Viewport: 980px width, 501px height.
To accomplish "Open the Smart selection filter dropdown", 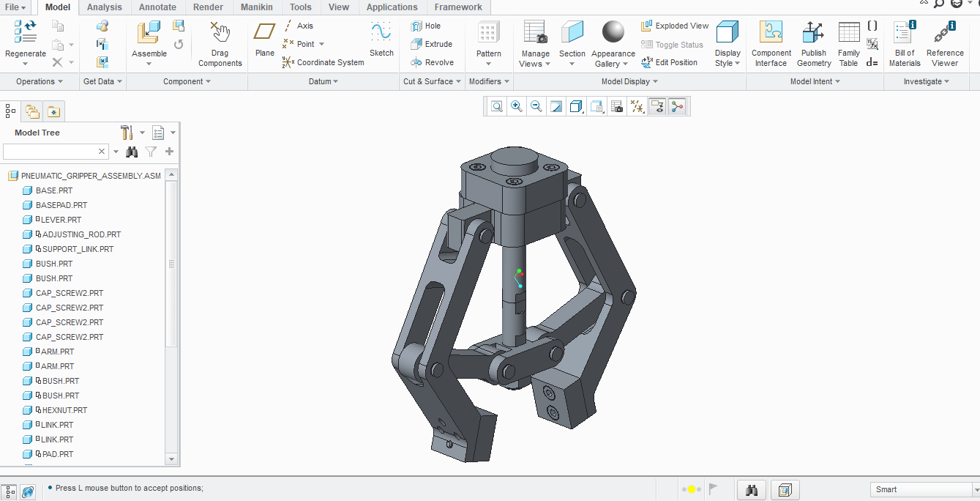I will click(x=976, y=489).
